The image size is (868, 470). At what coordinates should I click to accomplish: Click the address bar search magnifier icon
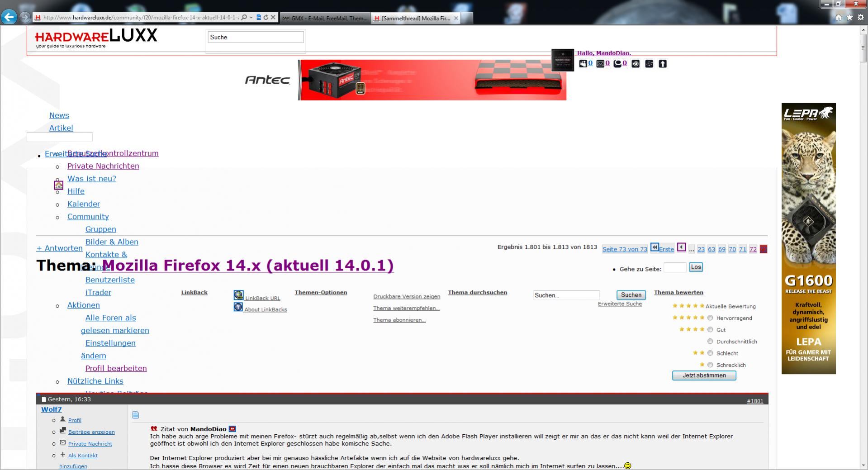(x=244, y=18)
